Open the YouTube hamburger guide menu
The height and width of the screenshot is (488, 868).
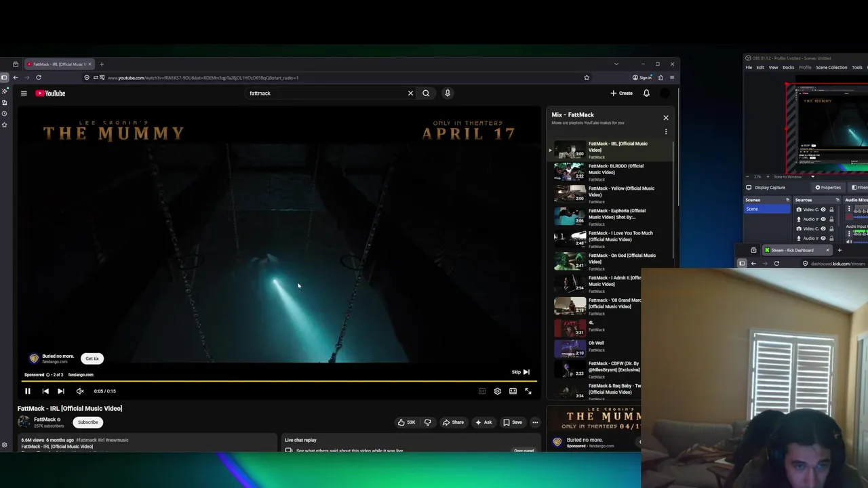[x=24, y=94]
